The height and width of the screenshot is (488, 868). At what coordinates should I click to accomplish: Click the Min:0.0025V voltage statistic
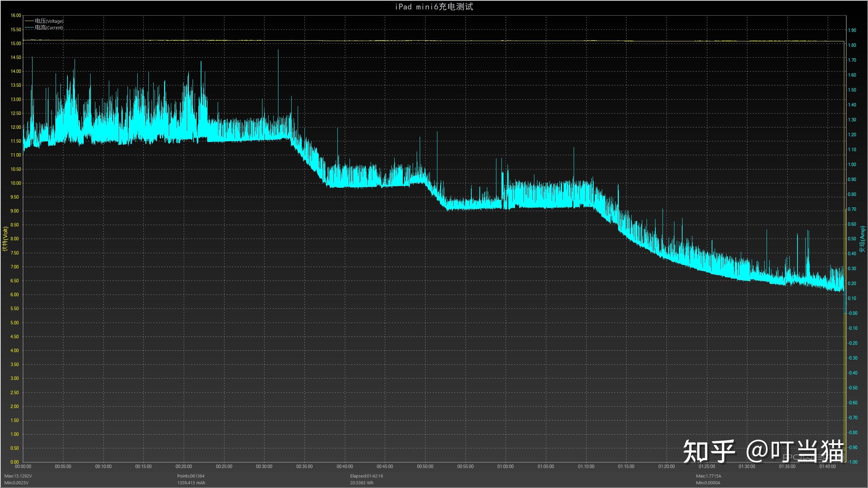tap(17, 483)
